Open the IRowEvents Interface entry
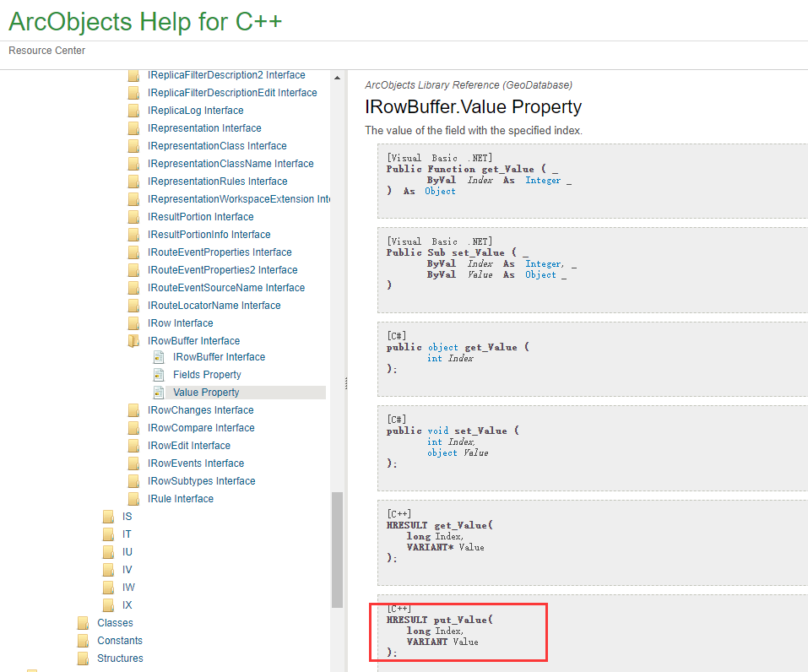Viewport: 808px width, 672px height. [197, 463]
